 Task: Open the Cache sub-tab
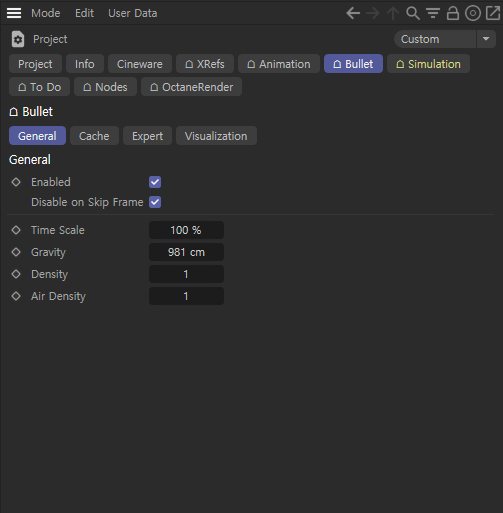(x=94, y=136)
